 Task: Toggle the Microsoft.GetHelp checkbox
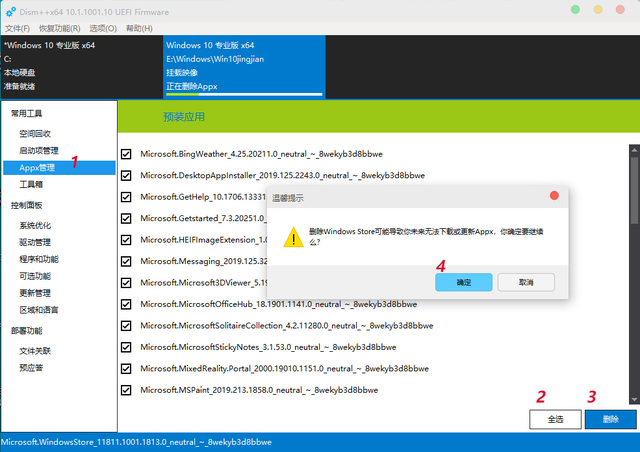point(126,197)
